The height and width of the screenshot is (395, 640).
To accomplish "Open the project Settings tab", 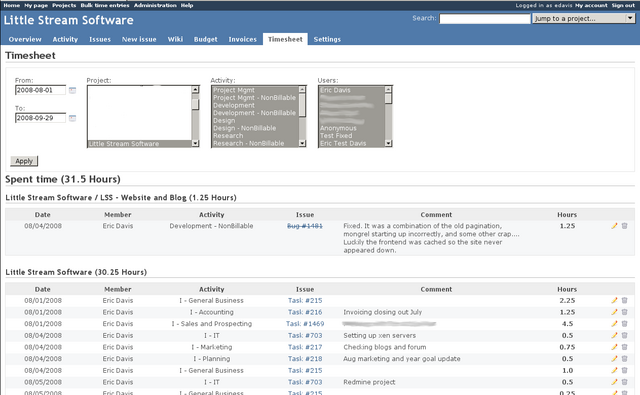I will pyautogui.click(x=327, y=39).
